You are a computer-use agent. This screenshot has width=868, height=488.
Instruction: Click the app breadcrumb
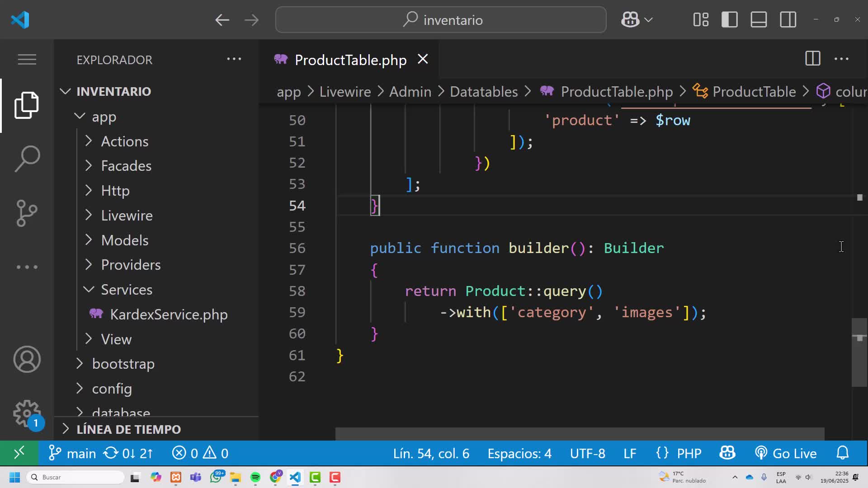tap(288, 92)
